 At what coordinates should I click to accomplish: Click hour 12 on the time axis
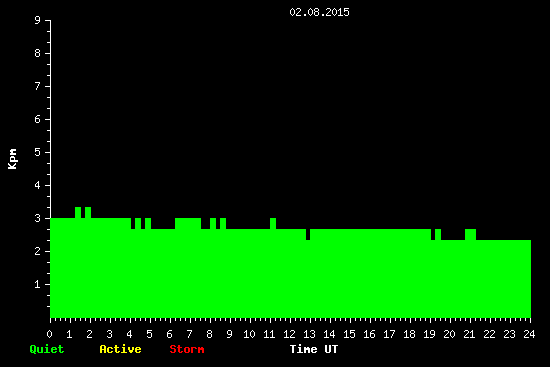[289, 334]
